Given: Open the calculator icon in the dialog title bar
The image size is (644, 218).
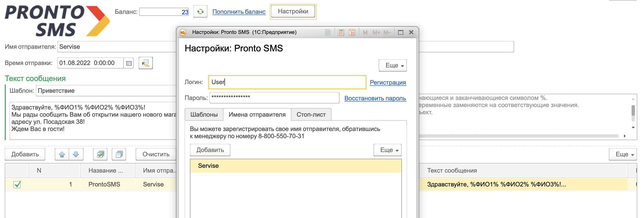Looking at the screenshot, I should [341, 33].
